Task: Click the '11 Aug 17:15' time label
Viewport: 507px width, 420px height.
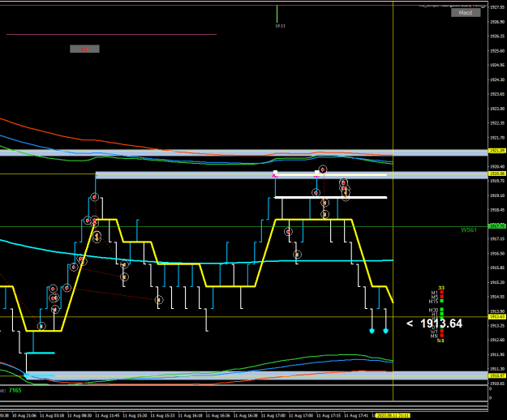Action: point(329,415)
